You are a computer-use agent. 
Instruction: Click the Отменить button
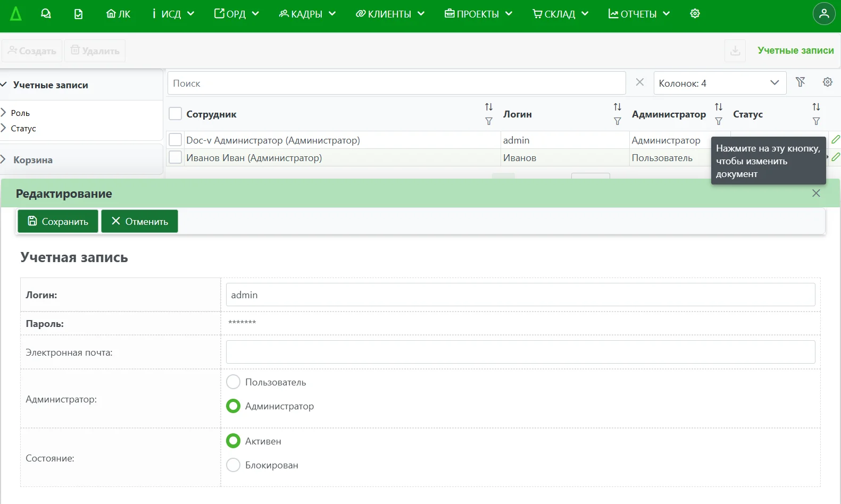point(139,221)
